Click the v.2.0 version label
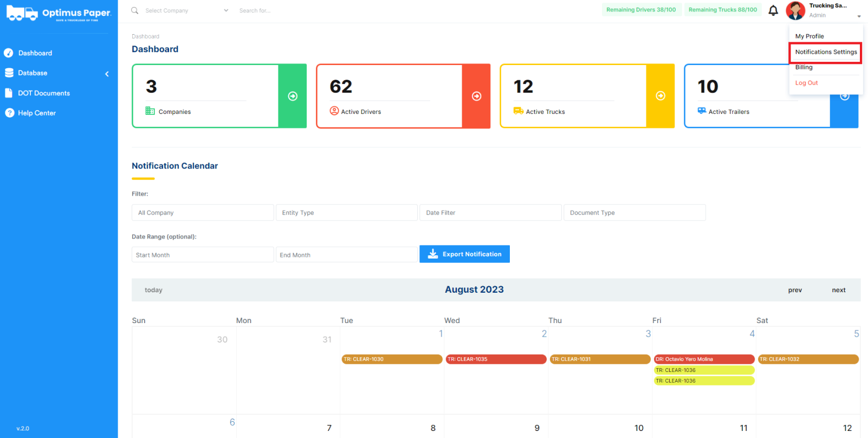 click(x=23, y=428)
